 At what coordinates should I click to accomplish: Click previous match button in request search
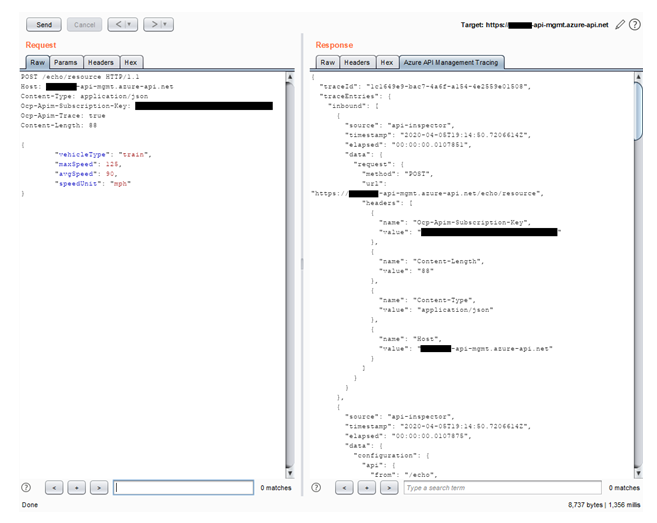coord(53,487)
